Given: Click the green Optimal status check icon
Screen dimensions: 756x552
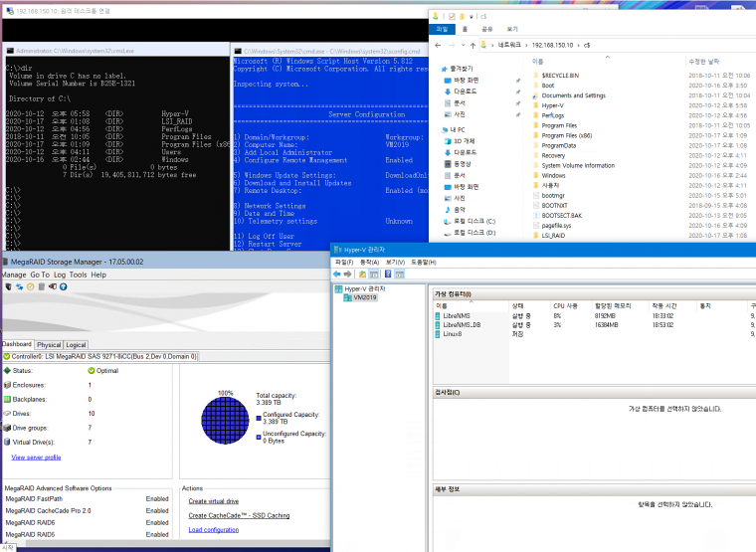Looking at the screenshot, I should click(x=92, y=371).
